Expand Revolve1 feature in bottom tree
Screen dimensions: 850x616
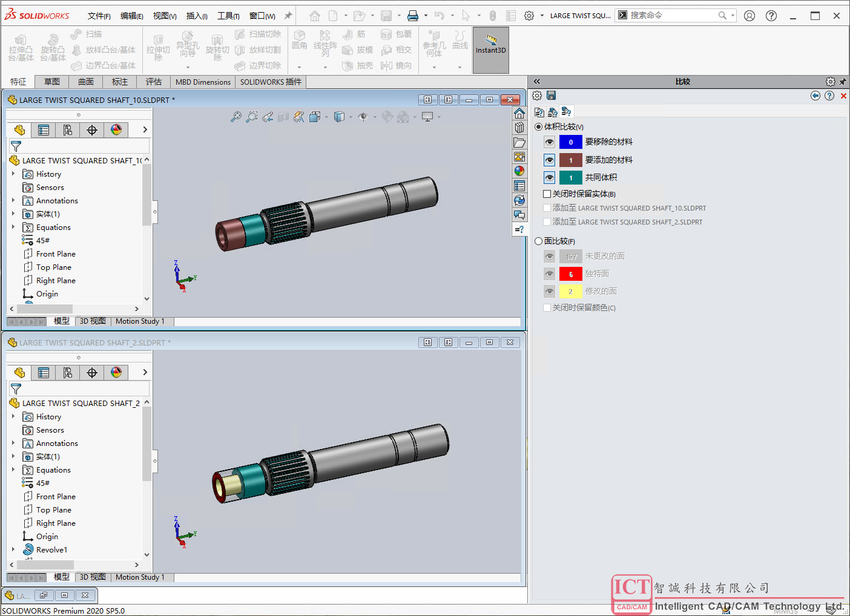[x=13, y=549]
